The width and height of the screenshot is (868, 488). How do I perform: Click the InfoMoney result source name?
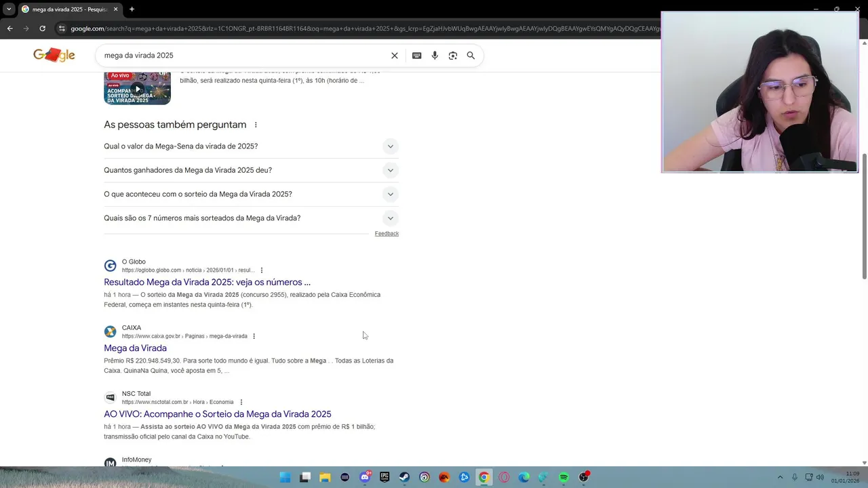pyautogui.click(x=136, y=460)
